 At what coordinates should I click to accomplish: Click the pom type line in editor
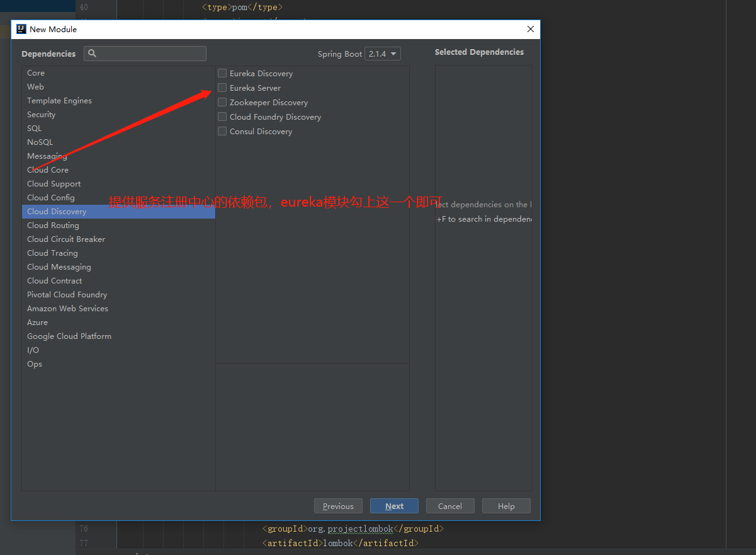click(242, 8)
